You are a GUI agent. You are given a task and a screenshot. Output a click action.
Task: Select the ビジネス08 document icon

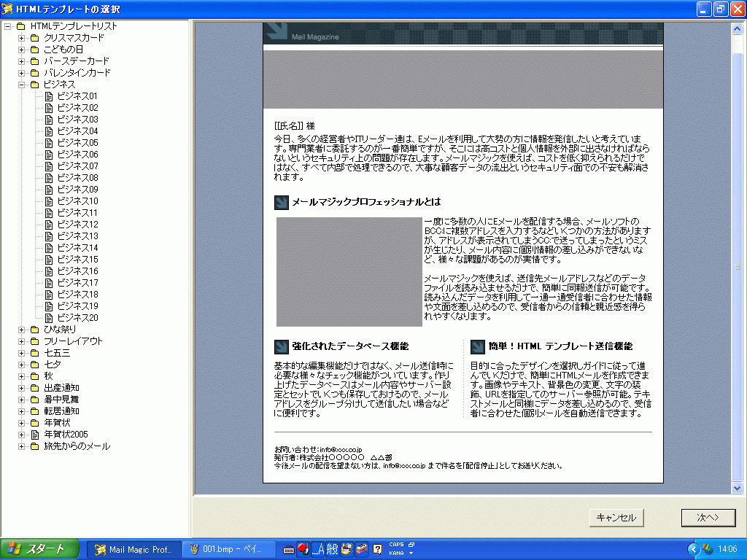tap(49, 178)
